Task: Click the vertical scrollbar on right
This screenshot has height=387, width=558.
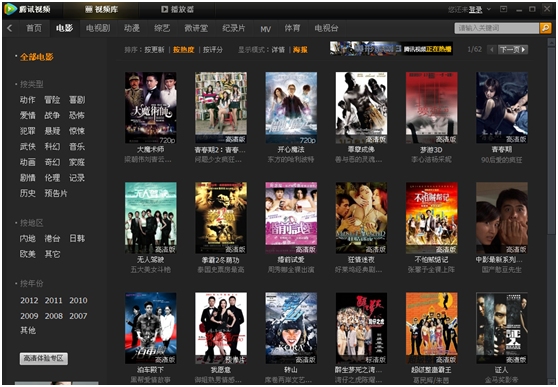Action: 551,210
